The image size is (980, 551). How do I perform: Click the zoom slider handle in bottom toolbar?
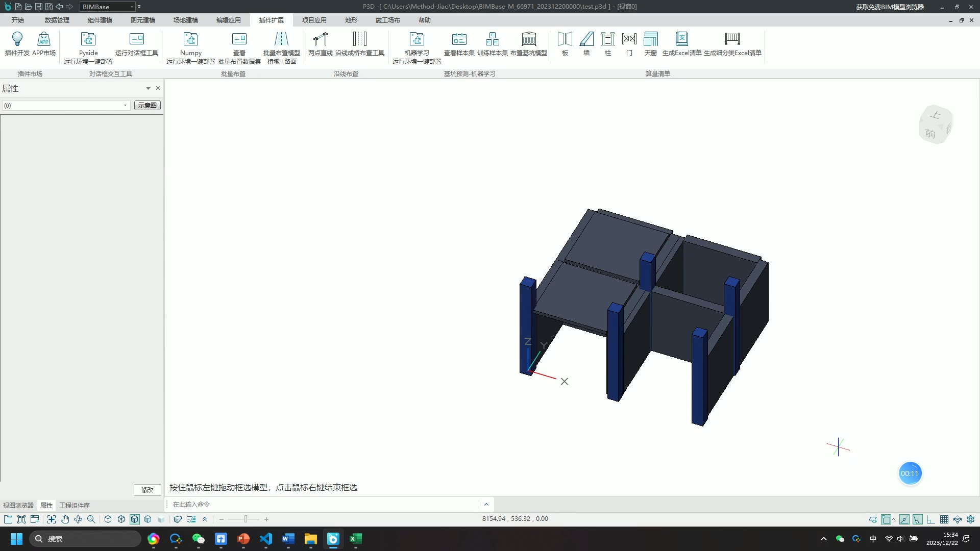[246, 519]
